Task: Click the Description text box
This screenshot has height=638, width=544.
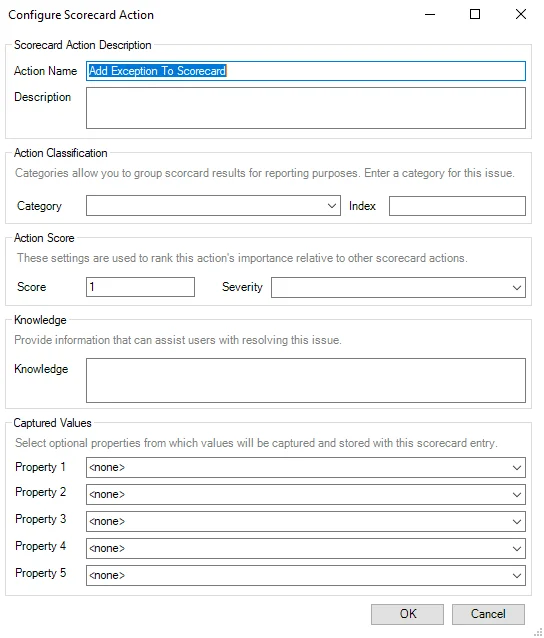Action: point(306,108)
